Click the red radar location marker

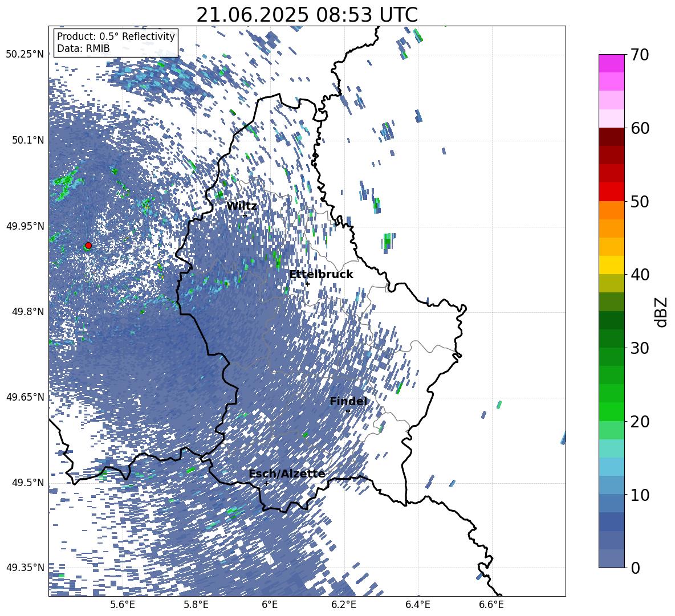[88, 245]
